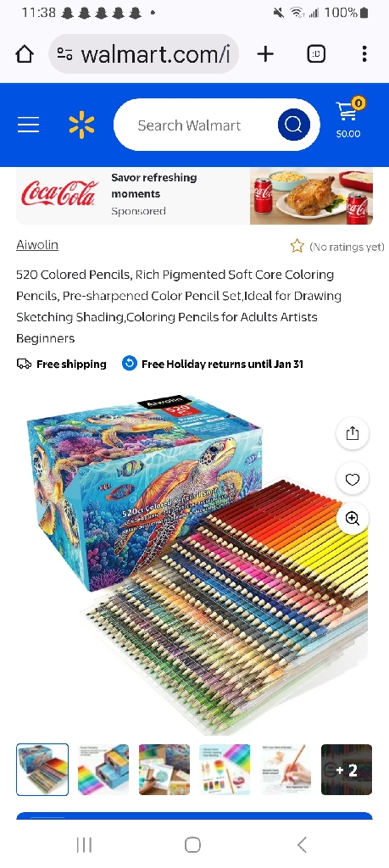
Task: View ratings via the star icon
Action: pos(297,247)
